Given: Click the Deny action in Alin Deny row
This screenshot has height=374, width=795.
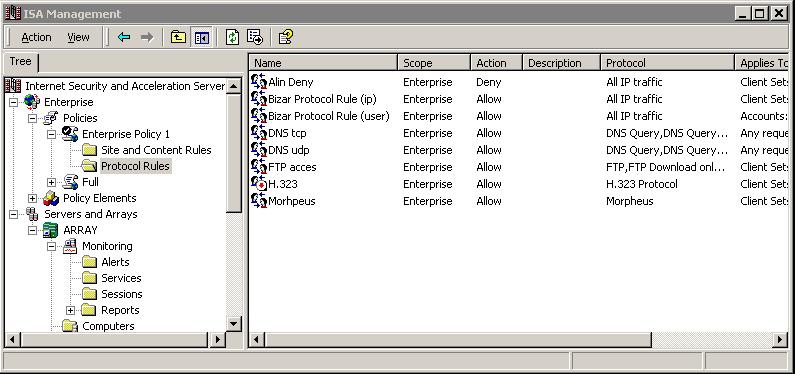Looking at the screenshot, I should pyautogui.click(x=489, y=82).
